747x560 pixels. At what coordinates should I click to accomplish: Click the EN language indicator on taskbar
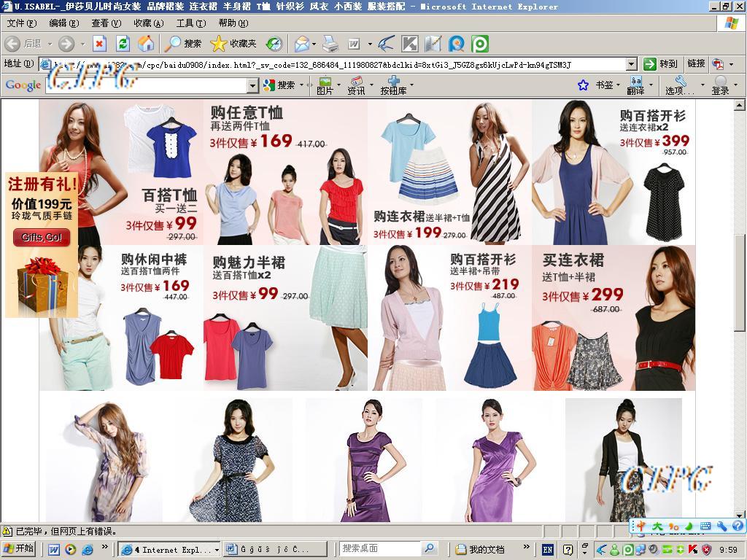click(548, 550)
